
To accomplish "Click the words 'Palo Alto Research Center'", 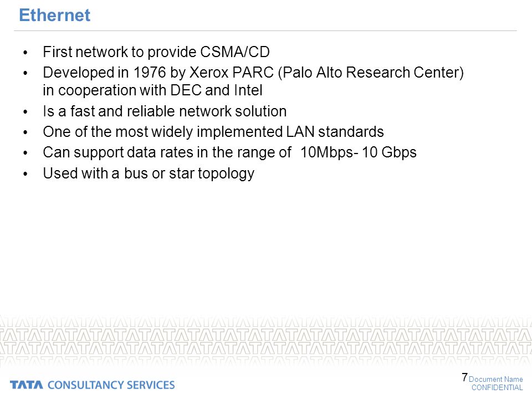I will (x=370, y=72).
